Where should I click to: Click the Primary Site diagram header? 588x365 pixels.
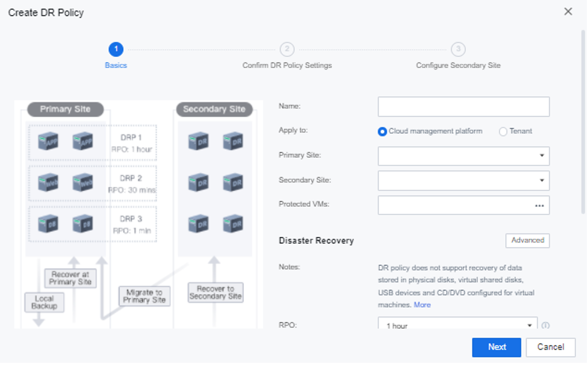click(65, 109)
